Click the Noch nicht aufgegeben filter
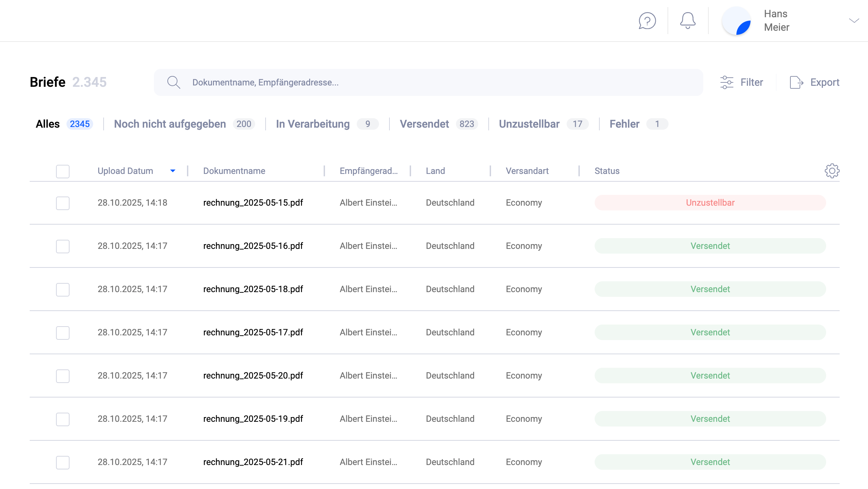 point(170,124)
